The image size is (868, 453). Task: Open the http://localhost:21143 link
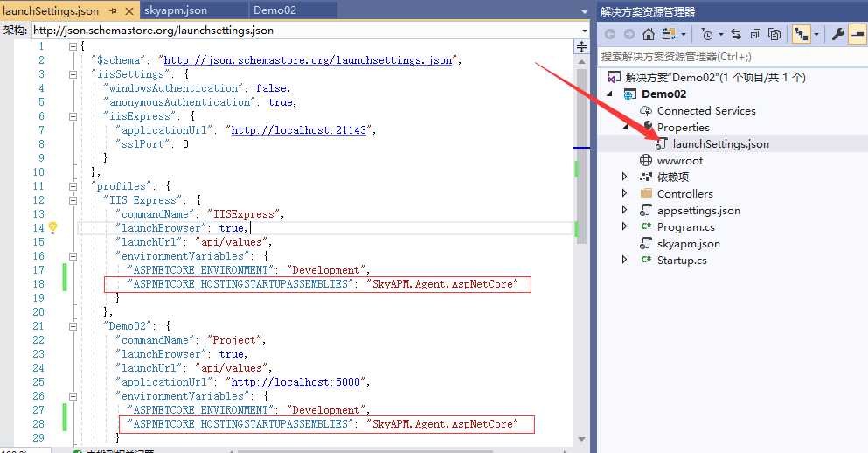(x=299, y=130)
